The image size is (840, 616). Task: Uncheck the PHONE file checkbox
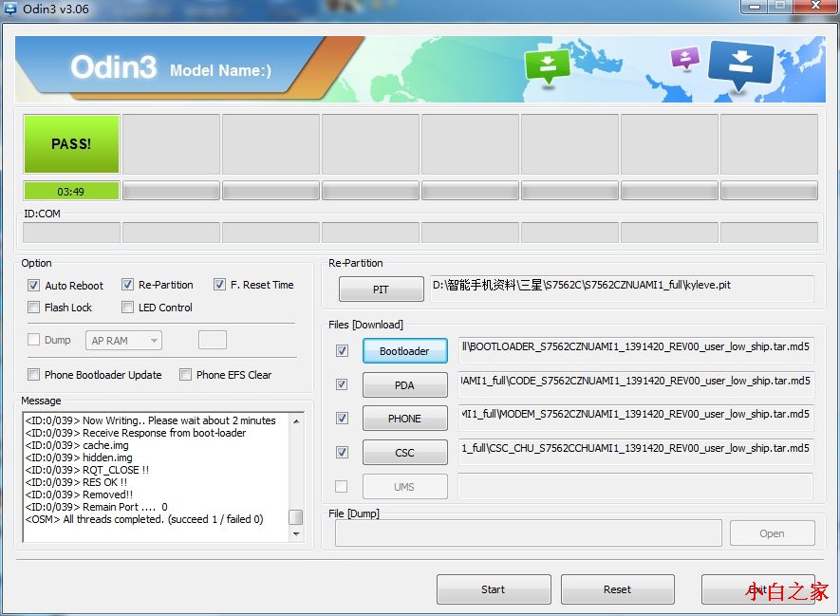click(x=342, y=418)
